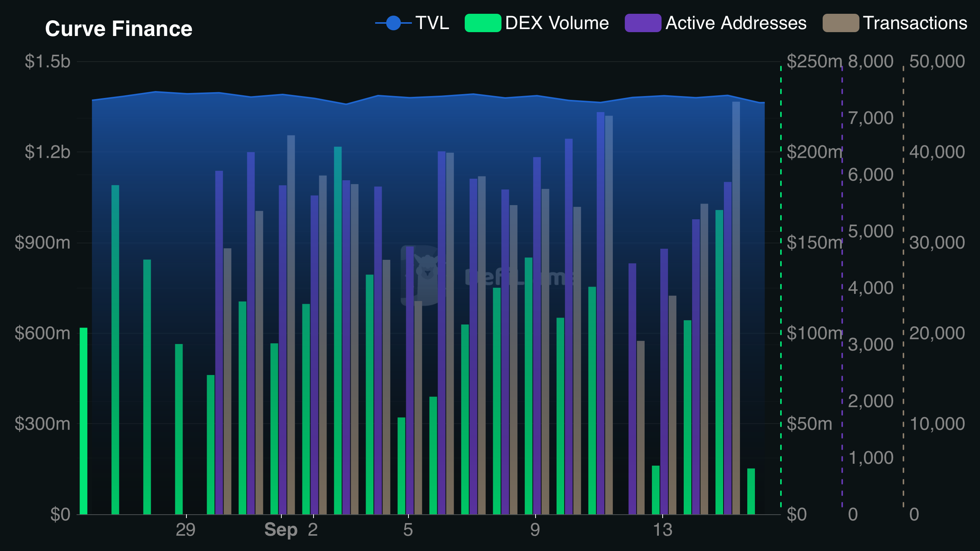Click the $1.2b TVL axis label

tap(48, 152)
